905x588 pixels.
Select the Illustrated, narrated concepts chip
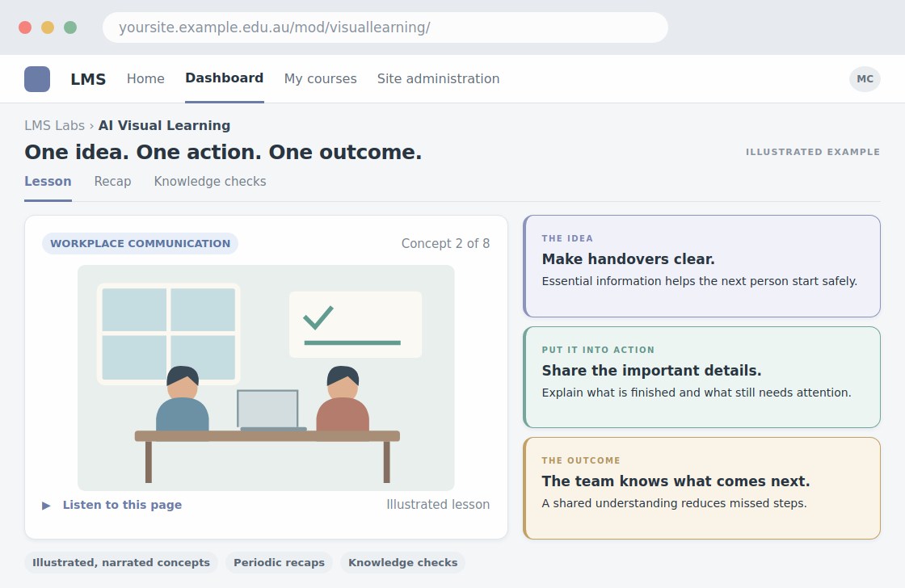pyautogui.click(x=121, y=563)
